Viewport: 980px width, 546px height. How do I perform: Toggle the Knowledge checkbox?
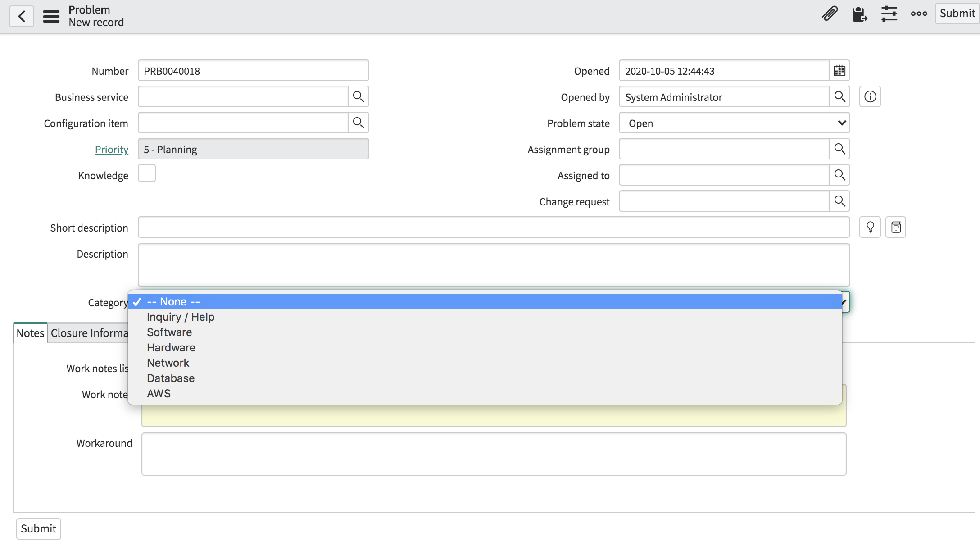pyautogui.click(x=147, y=173)
